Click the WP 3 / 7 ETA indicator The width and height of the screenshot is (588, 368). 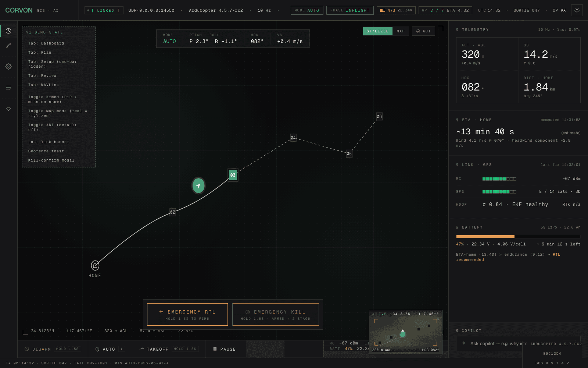(x=445, y=10)
